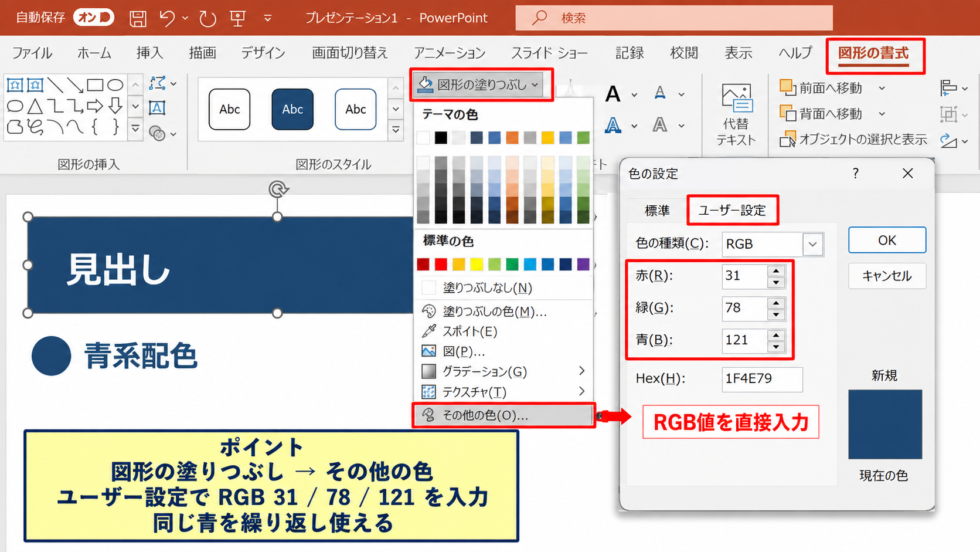The height and width of the screenshot is (552, 980).
Task: Pick the green theme color swatch
Action: [x=583, y=138]
